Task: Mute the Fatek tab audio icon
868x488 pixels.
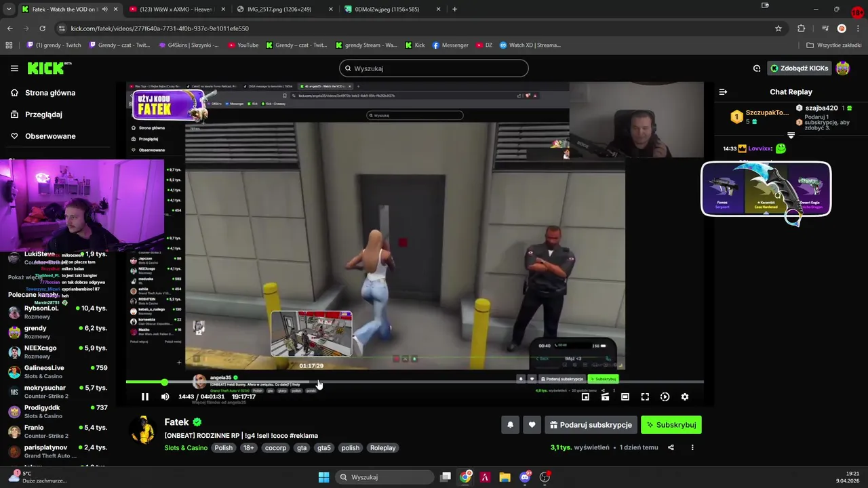Action: click(104, 9)
